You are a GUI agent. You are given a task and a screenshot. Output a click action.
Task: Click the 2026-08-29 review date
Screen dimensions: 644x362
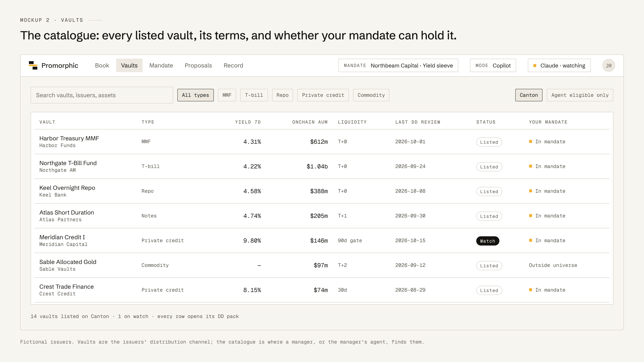(410, 290)
